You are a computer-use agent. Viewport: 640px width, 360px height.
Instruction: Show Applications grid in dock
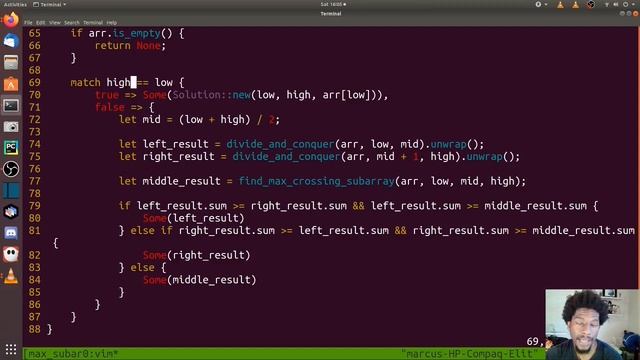[x=11, y=349]
